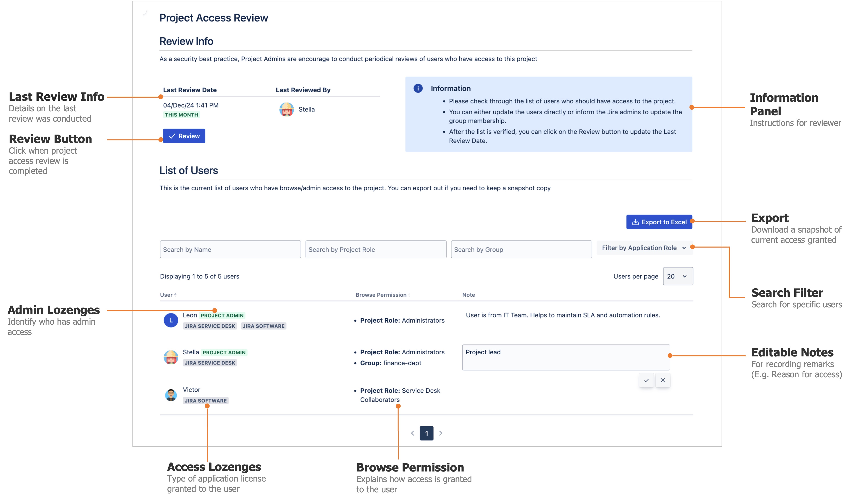Click Victor's avatar in user list

[x=171, y=395]
